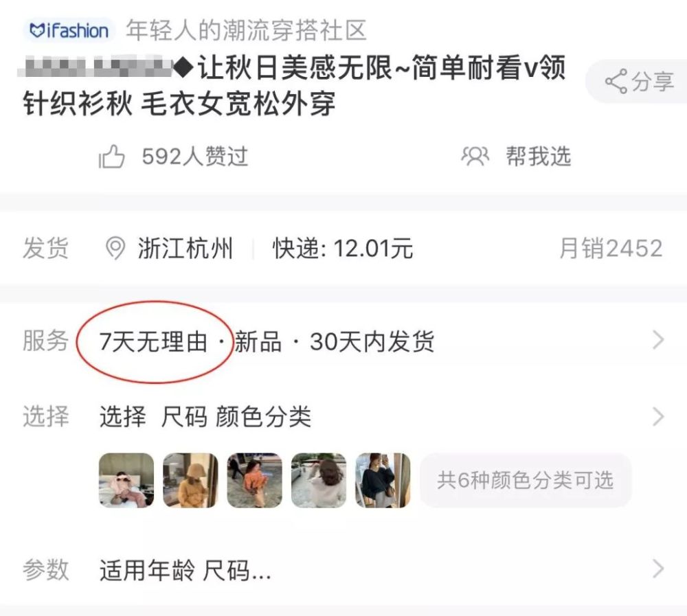Tap the iFashion logo badge

pyautogui.click(x=68, y=30)
